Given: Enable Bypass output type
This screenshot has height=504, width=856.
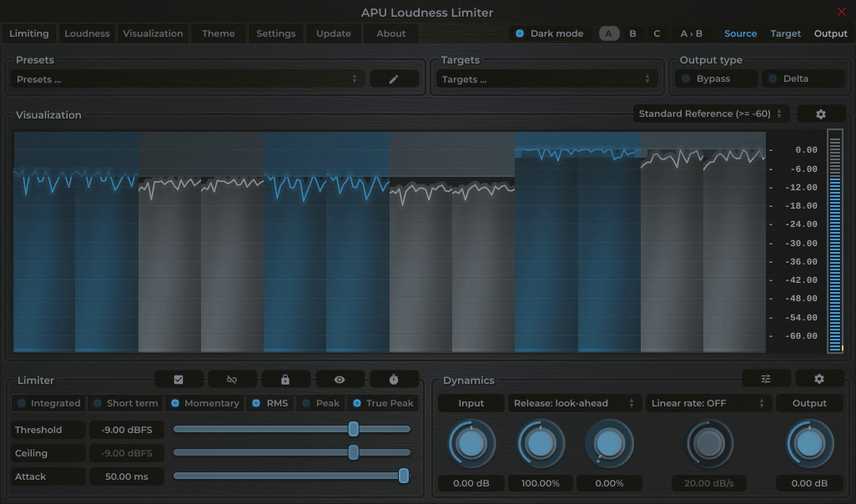Looking at the screenshot, I should pos(714,78).
